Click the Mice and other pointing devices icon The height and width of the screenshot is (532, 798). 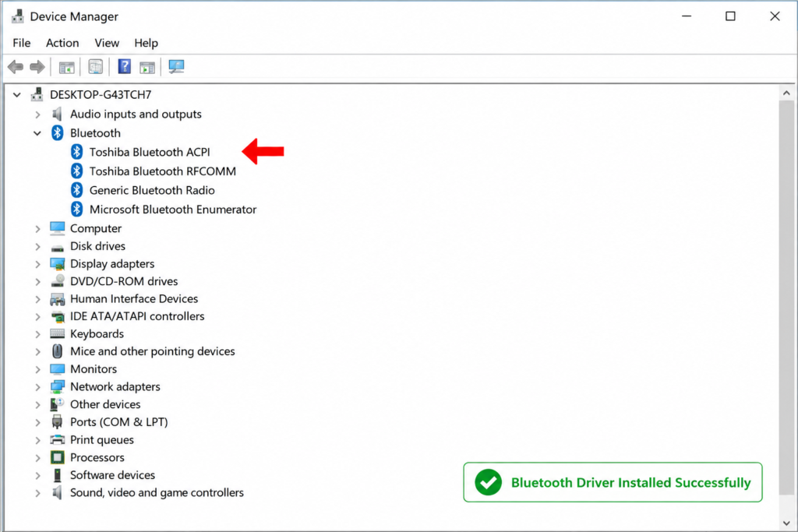[57, 351]
